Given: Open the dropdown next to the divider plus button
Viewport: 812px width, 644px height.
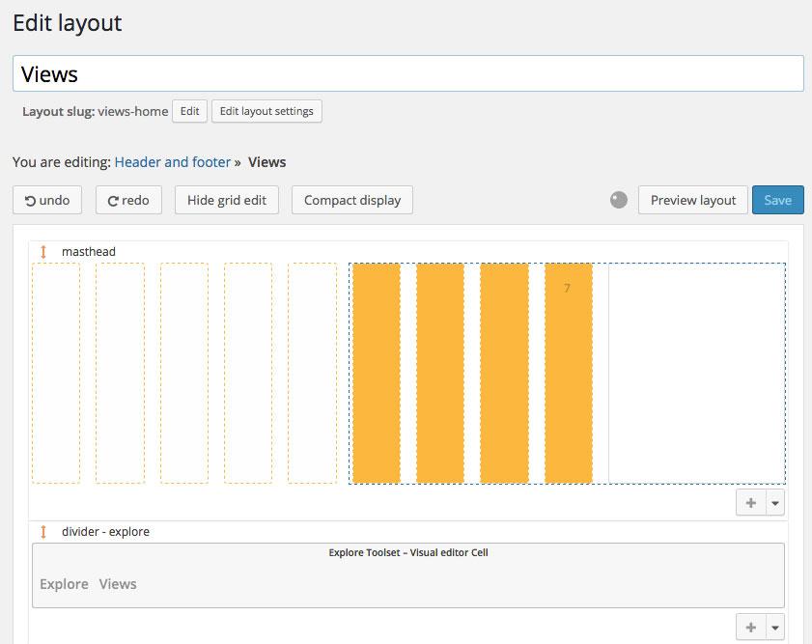Looking at the screenshot, I should click(774, 627).
